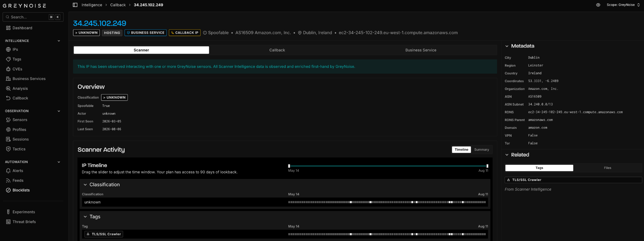644x241 pixels.
Task: Click the Classification unknown timeline bar
Action: tap(387, 202)
